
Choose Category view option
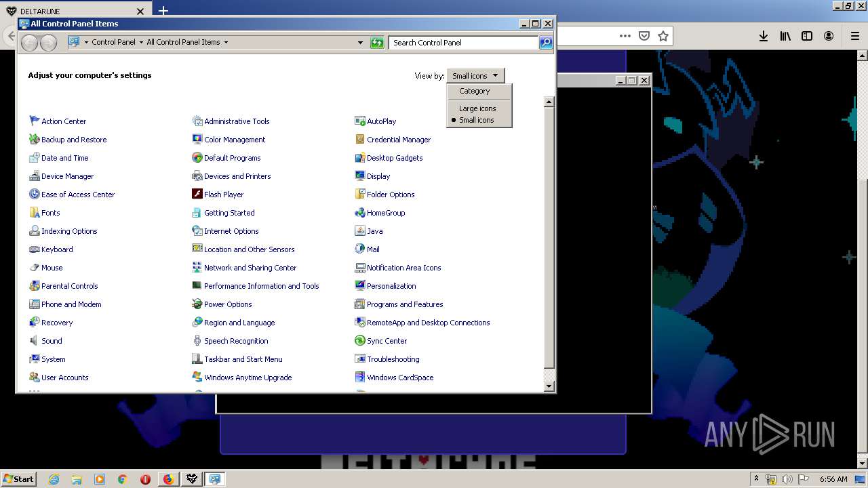pos(474,91)
